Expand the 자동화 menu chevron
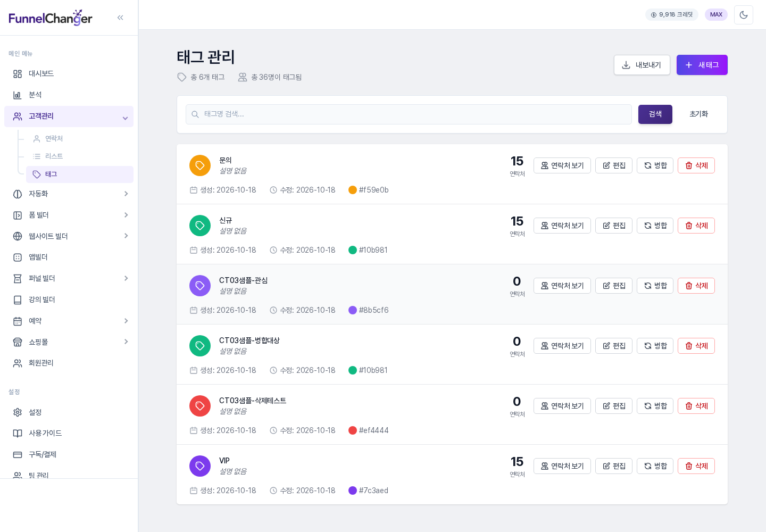 point(126,194)
